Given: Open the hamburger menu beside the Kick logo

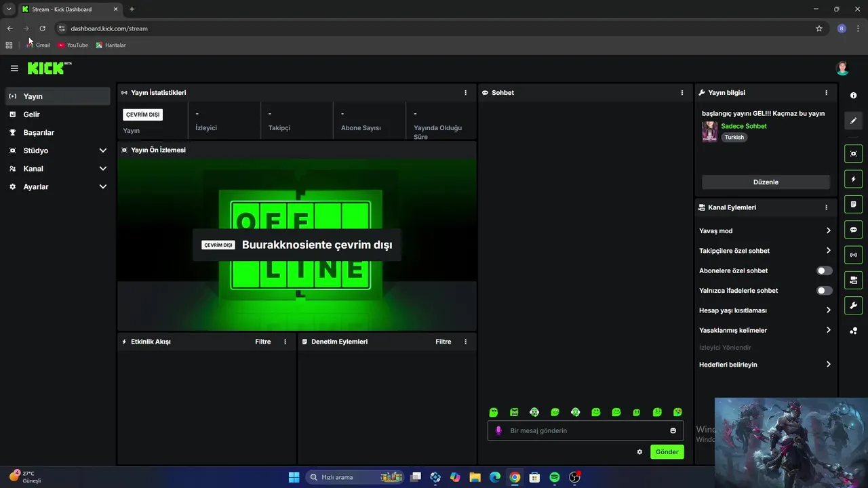Looking at the screenshot, I should tap(14, 68).
